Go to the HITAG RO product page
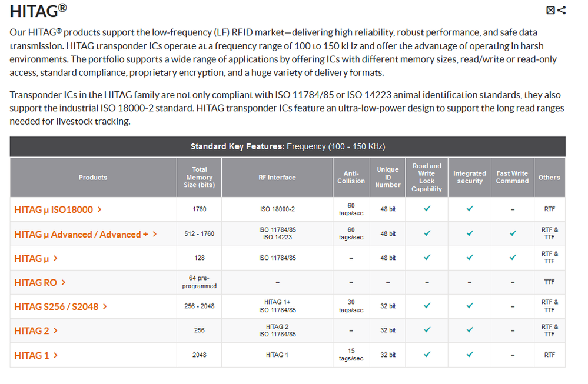Viewport: 588px width, 384px height. pos(35,283)
